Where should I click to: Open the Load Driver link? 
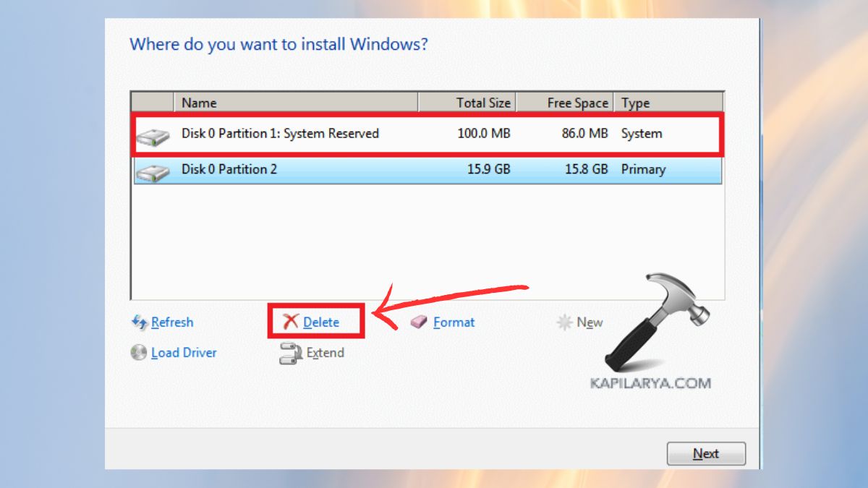click(184, 353)
